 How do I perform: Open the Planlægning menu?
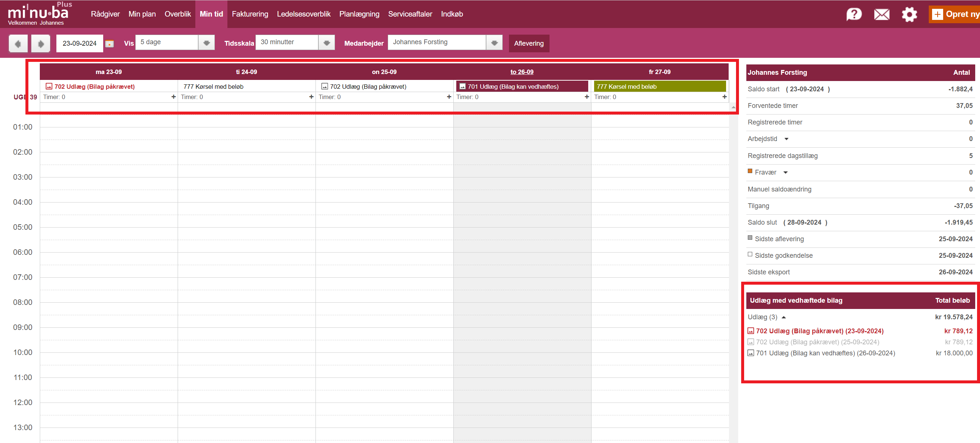[359, 14]
